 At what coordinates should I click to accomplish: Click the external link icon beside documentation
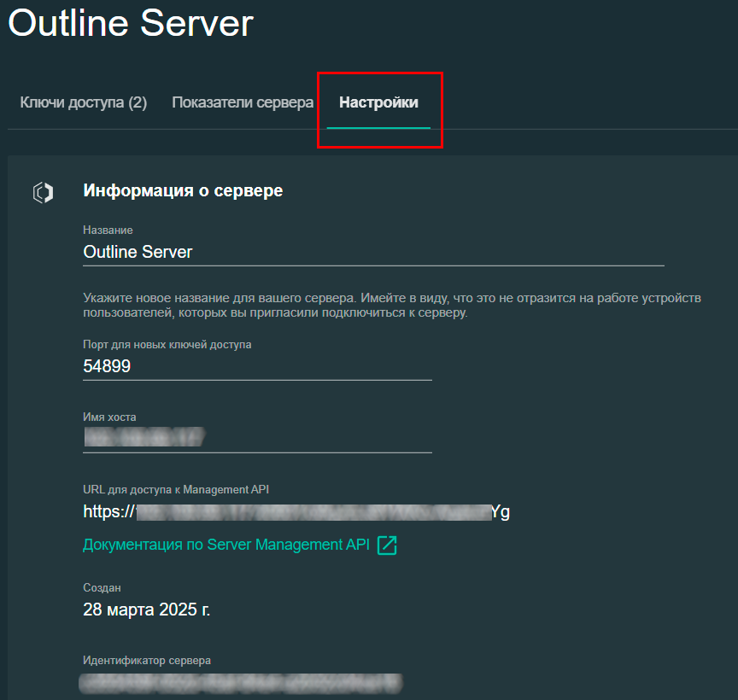point(387,545)
